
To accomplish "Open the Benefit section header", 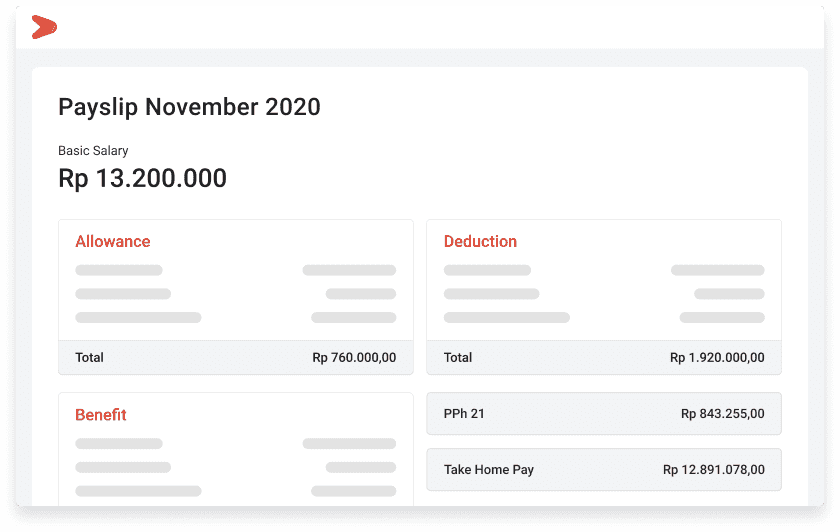I will pyautogui.click(x=100, y=414).
